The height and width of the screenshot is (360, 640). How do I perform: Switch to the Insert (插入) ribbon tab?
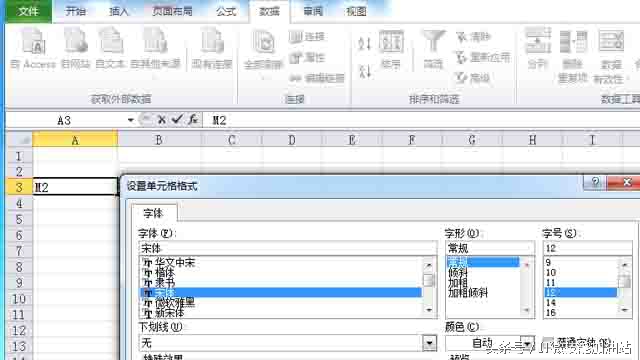pyautogui.click(x=118, y=11)
